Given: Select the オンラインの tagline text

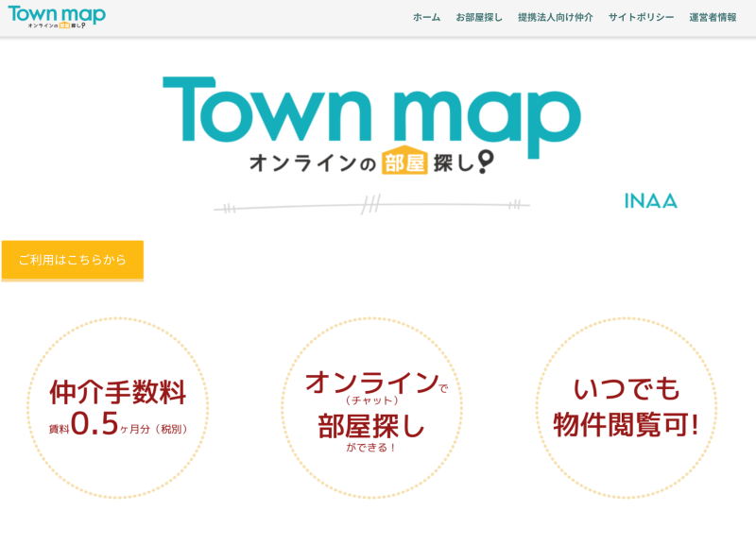Looking at the screenshot, I should 313,163.
